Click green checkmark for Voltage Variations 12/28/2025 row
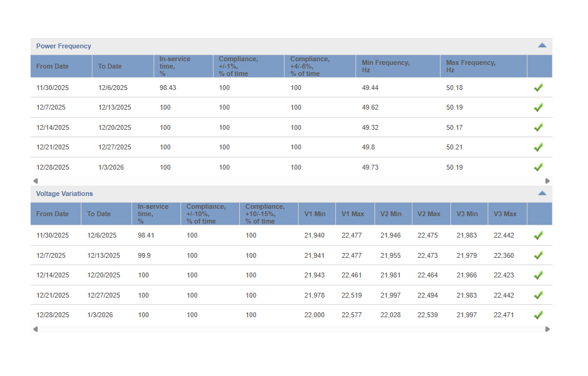 pos(538,315)
